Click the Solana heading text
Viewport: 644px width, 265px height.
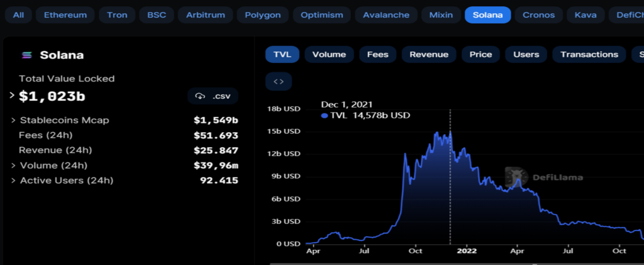point(62,55)
